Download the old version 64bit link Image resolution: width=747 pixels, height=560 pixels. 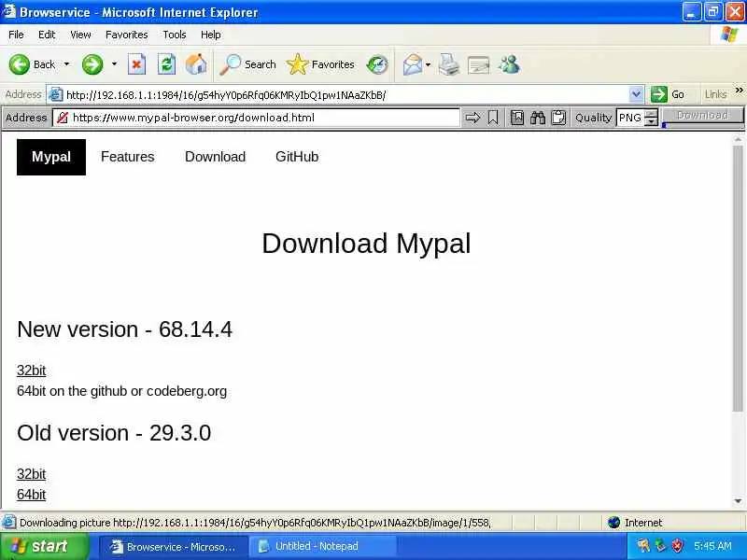pyautogui.click(x=32, y=495)
